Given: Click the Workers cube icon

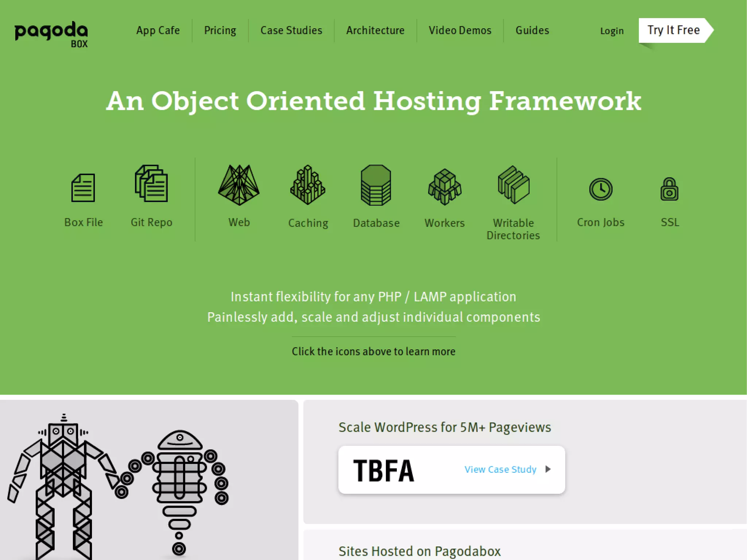Looking at the screenshot, I should click(445, 187).
